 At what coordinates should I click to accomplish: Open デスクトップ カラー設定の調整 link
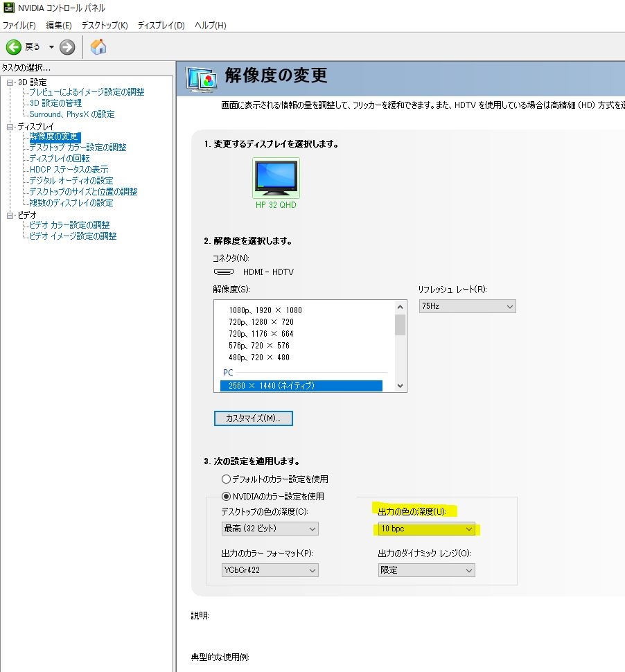[78, 148]
